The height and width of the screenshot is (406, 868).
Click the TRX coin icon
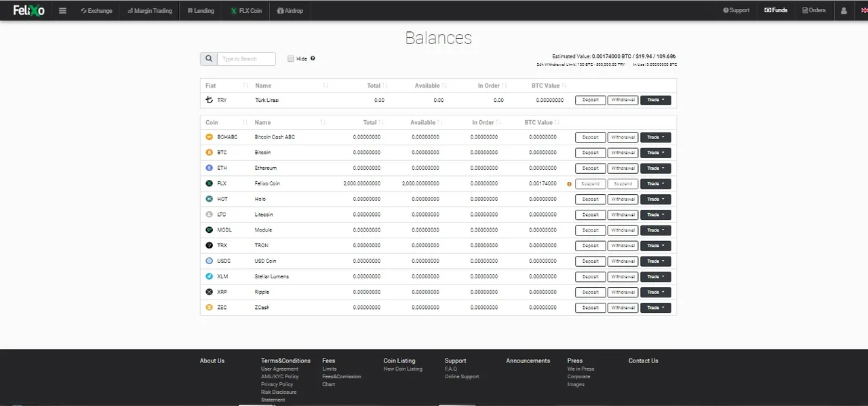coord(209,246)
